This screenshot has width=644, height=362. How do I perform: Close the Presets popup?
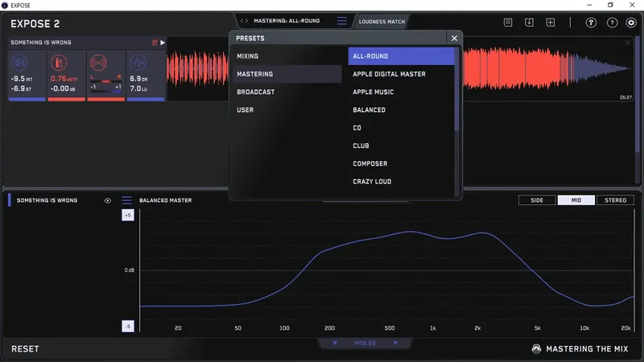454,38
